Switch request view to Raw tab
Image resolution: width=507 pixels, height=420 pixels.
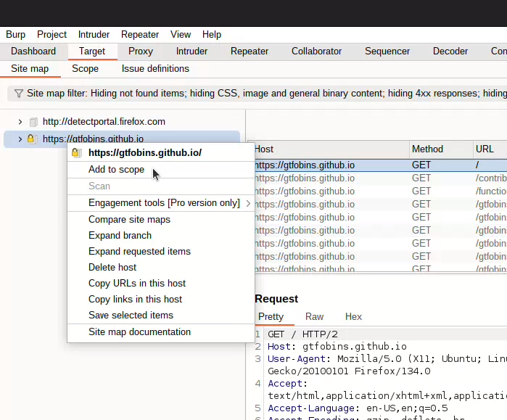[314, 317]
